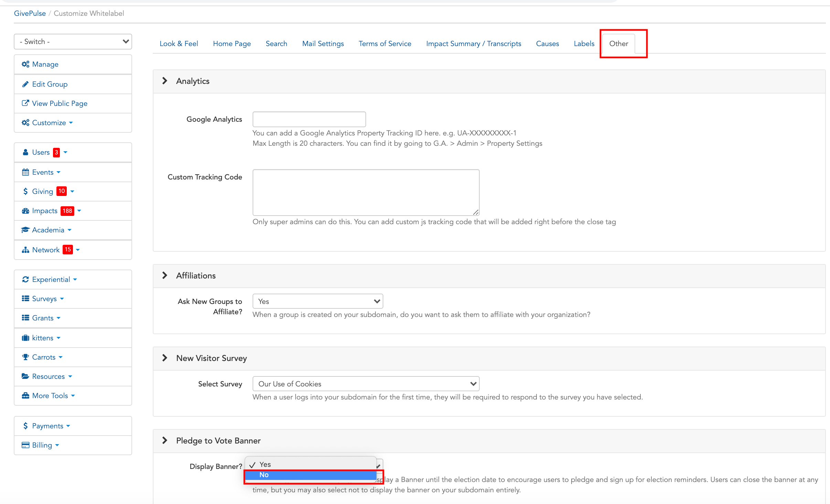This screenshot has height=504, width=830.
Task: Open the Manage sidebar link
Action: pos(73,64)
